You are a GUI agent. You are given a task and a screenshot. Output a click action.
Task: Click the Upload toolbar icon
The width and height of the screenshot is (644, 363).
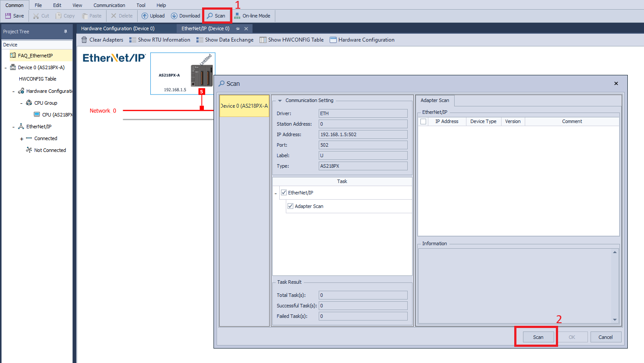coord(145,16)
